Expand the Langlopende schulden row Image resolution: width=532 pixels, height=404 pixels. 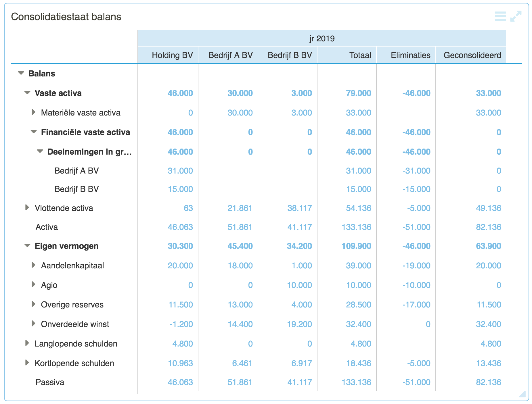tap(27, 343)
